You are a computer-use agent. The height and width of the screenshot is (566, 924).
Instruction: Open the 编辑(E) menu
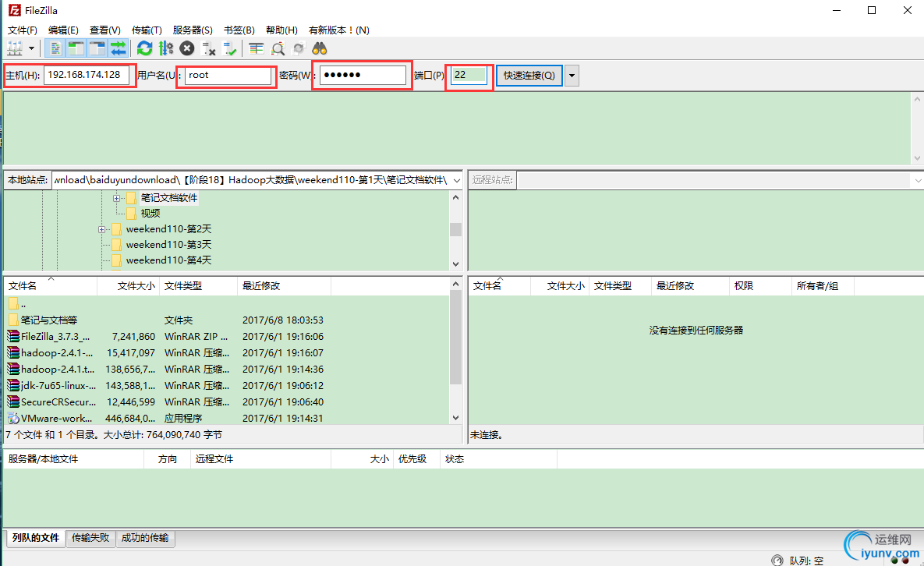click(63, 30)
